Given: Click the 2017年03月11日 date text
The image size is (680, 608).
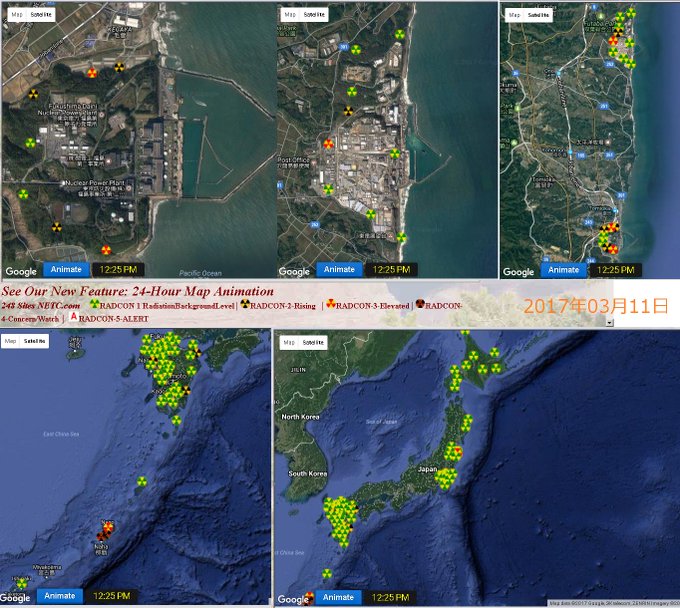Looking at the screenshot, I should pyautogui.click(x=596, y=306).
